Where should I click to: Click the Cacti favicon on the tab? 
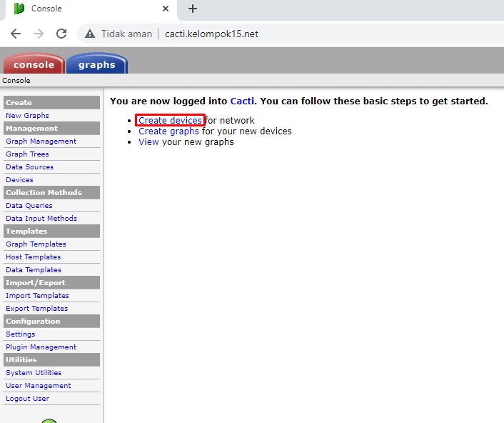coord(19,9)
